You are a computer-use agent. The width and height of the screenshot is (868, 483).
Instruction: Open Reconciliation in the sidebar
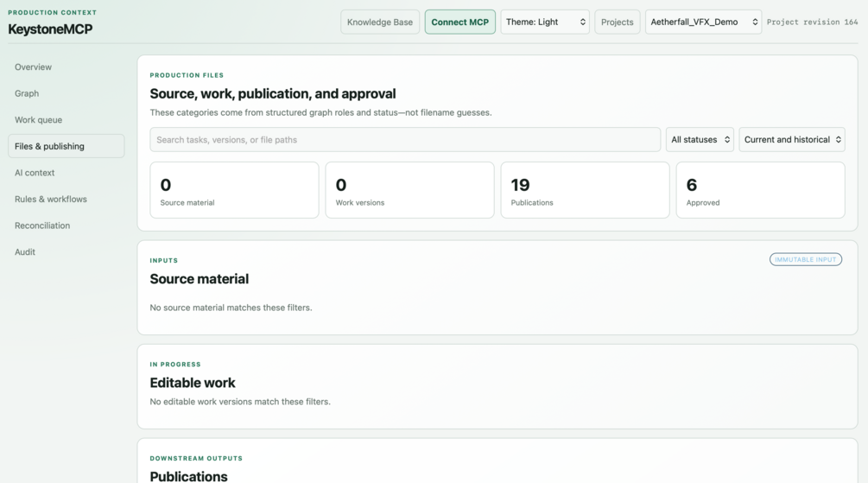66,226
